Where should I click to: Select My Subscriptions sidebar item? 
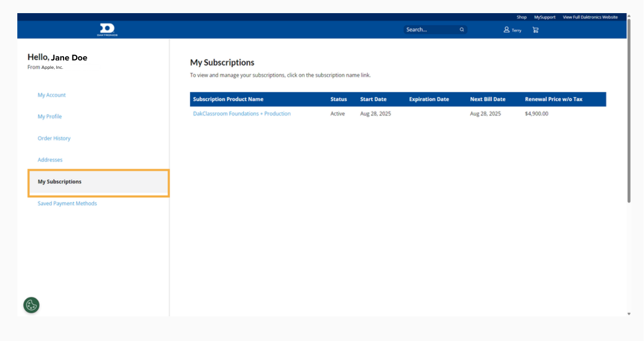[60, 182]
